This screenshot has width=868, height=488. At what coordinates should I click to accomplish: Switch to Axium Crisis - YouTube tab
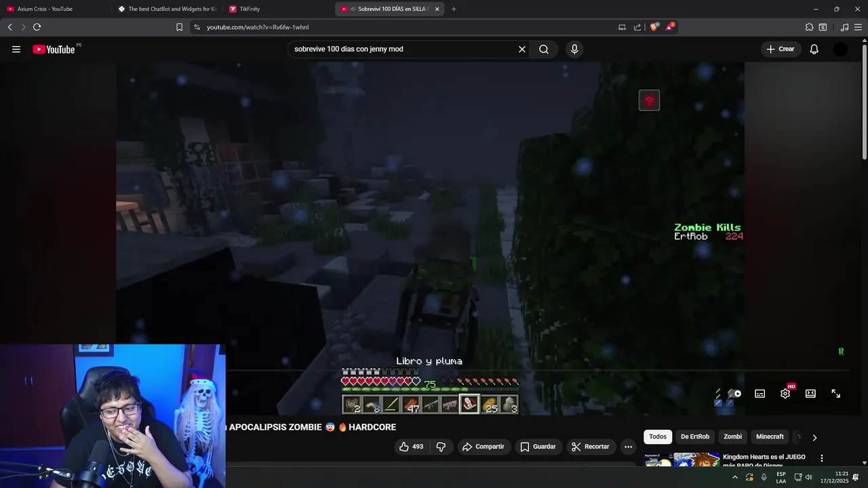(x=54, y=9)
